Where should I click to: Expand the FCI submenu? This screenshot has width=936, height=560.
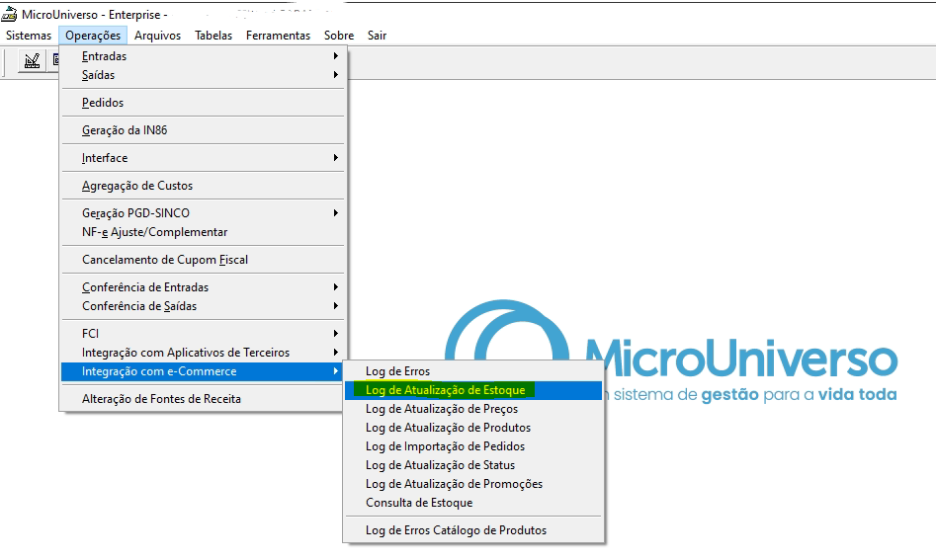[204, 334]
